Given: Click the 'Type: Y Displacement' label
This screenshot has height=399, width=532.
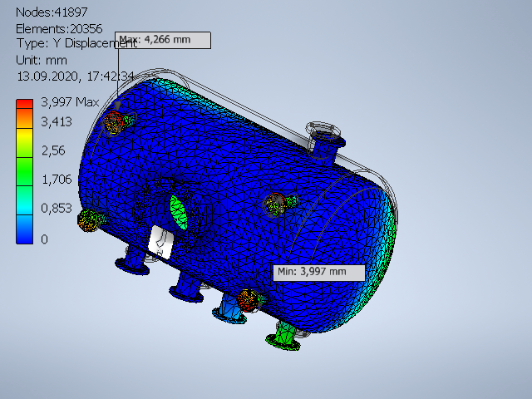Looking at the screenshot, I should [x=77, y=43].
